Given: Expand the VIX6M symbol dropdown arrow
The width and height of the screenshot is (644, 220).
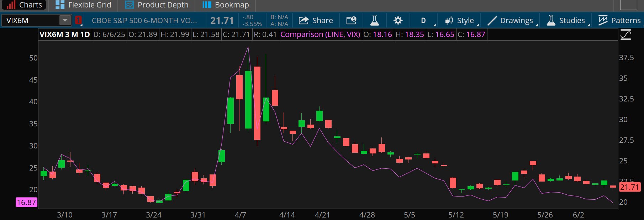Looking at the screenshot, I should (65, 20).
